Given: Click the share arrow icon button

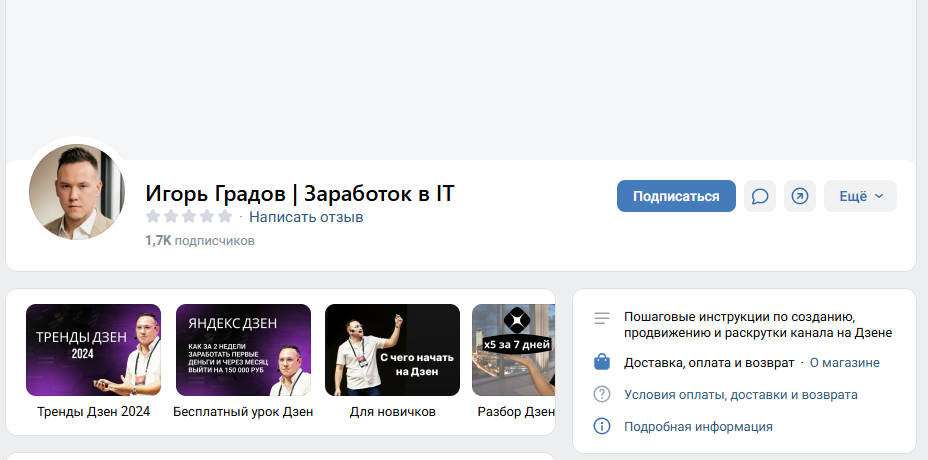Looking at the screenshot, I should pyautogui.click(x=800, y=196).
